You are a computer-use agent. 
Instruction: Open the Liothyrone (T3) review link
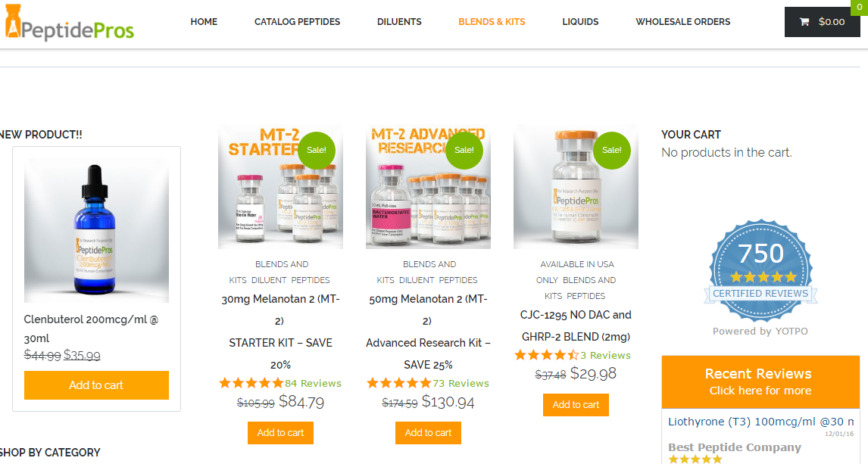(x=760, y=422)
